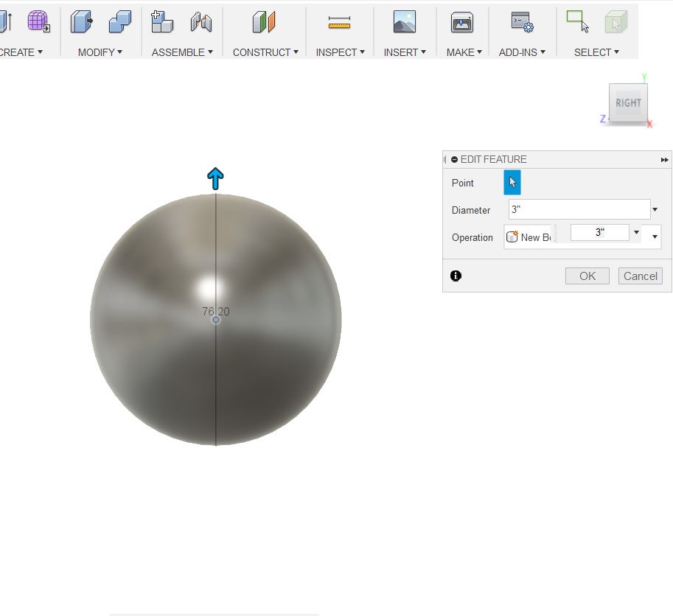
Task: Click the Diameter input field
Action: 579,210
